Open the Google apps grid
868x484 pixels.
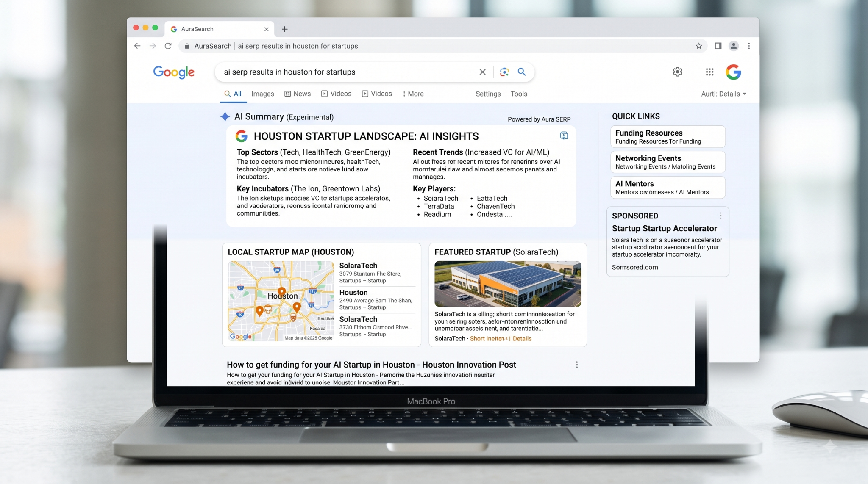[709, 72]
